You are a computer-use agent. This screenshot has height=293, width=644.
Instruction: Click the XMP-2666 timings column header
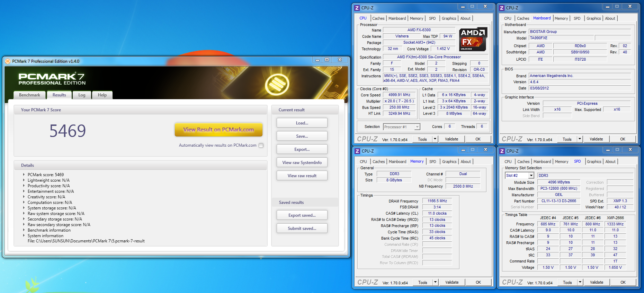[x=615, y=218]
